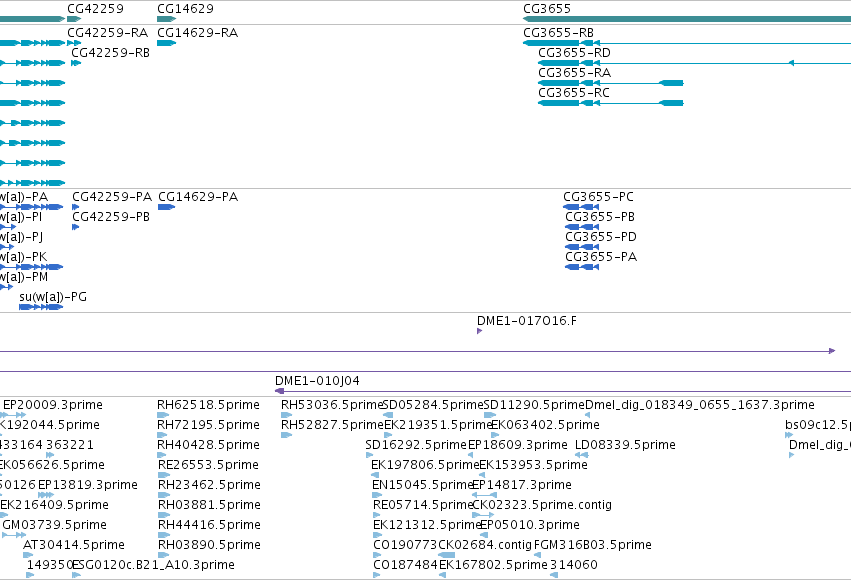Select transcript CG42259-RB label

point(111,53)
